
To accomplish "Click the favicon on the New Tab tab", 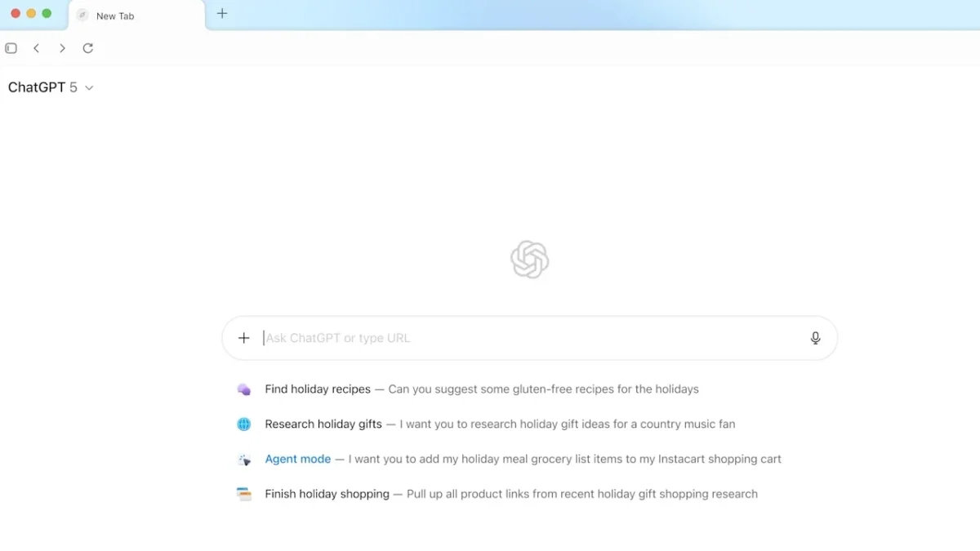I will pos(82,16).
